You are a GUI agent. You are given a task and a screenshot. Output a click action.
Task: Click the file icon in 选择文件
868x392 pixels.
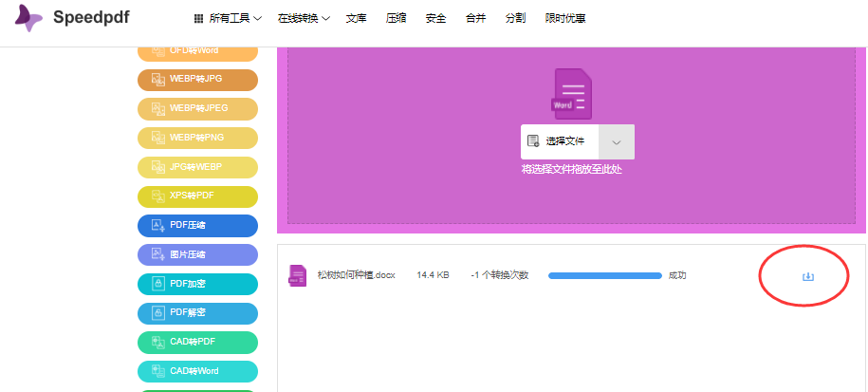coord(533,141)
